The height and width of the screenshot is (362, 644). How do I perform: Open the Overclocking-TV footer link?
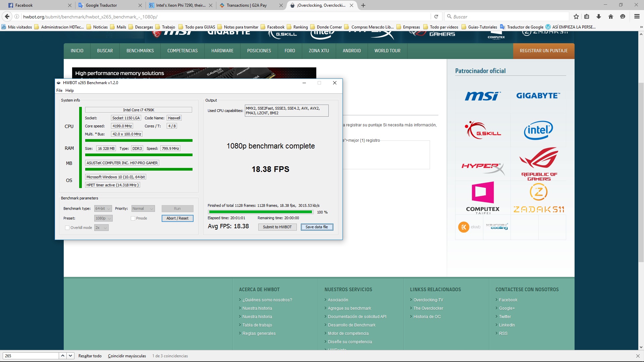point(428,300)
